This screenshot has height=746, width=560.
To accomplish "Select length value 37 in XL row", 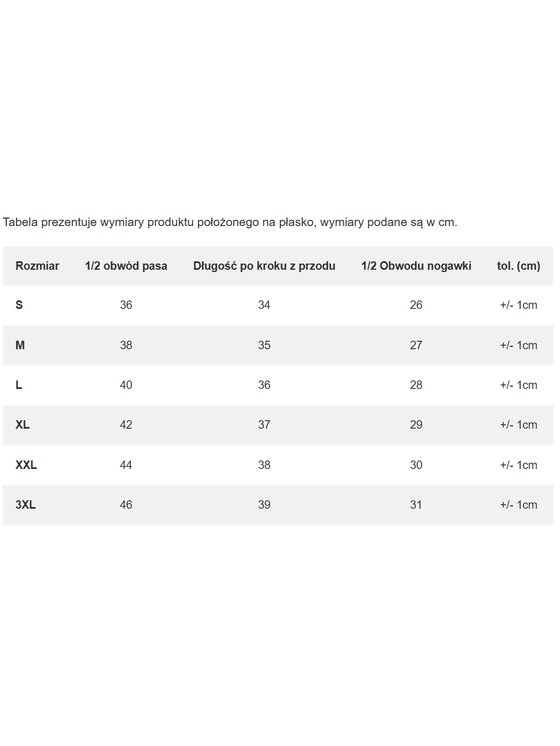I will (264, 425).
